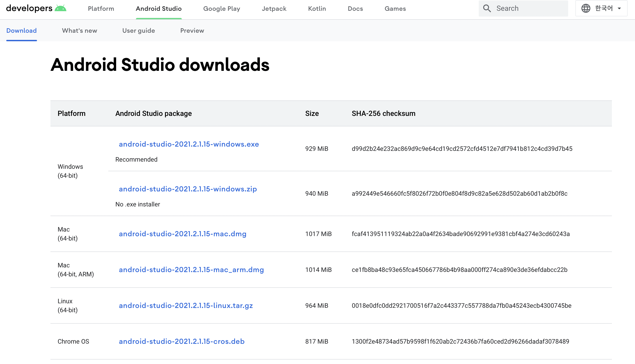Open the Docs nav item
635x364 pixels.
(x=355, y=9)
